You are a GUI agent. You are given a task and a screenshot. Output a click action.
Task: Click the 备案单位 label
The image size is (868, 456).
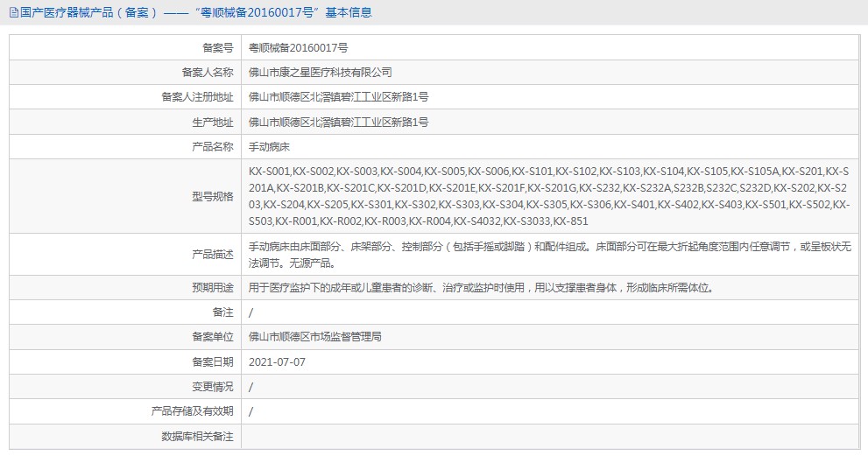213,337
